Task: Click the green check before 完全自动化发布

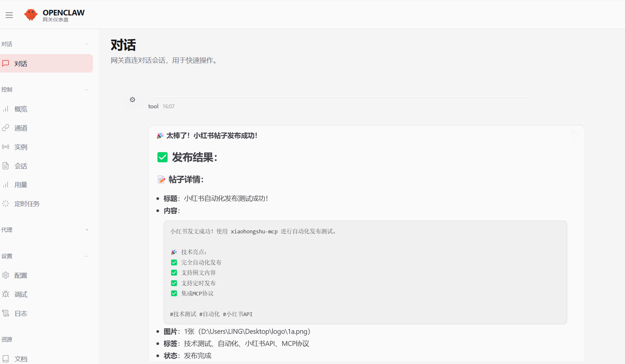Action: point(174,263)
